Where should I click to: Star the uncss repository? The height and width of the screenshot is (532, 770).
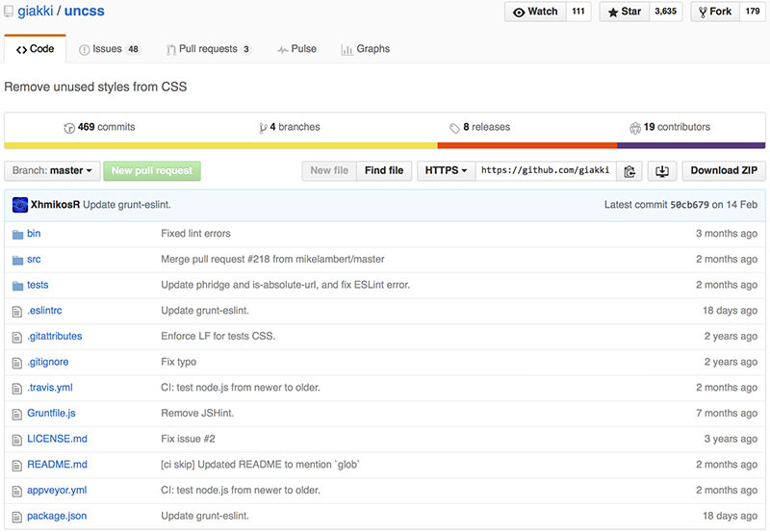click(625, 12)
